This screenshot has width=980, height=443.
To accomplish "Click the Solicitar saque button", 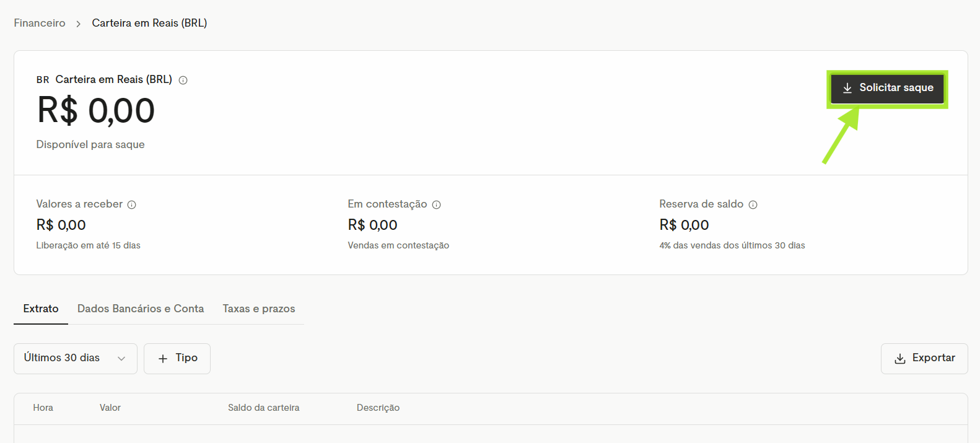I will (x=887, y=89).
